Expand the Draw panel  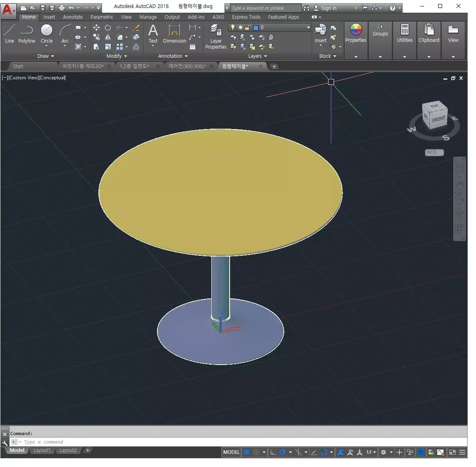click(46, 56)
